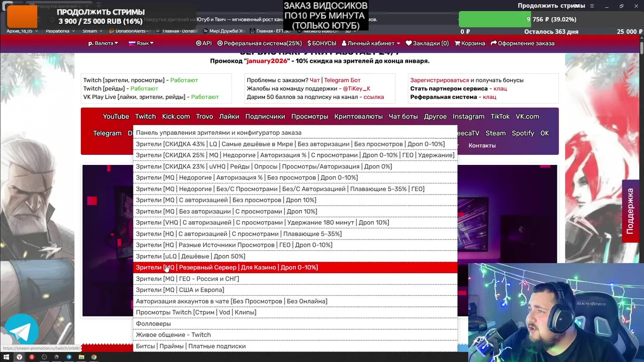Image resolution: width=644 pixels, height=362 pixels.
Task: Open the Разработка bookmarks folder
Action: coord(60,31)
